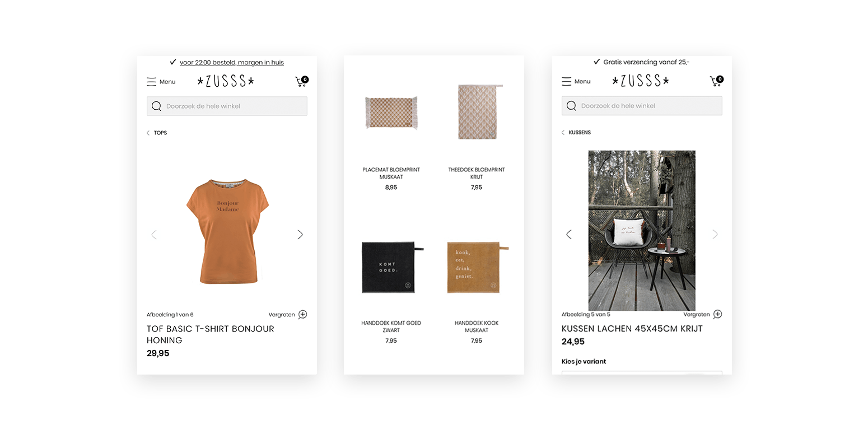The height and width of the screenshot is (430, 868).
Task: Click the search magnifier icon on the kussen page
Action: pos(571,106)
